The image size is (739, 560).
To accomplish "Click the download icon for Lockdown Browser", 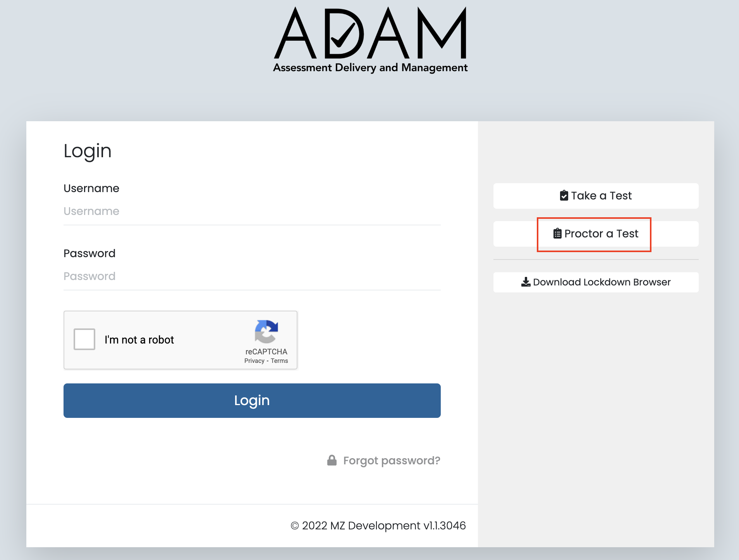I will (x=526, y=282).
